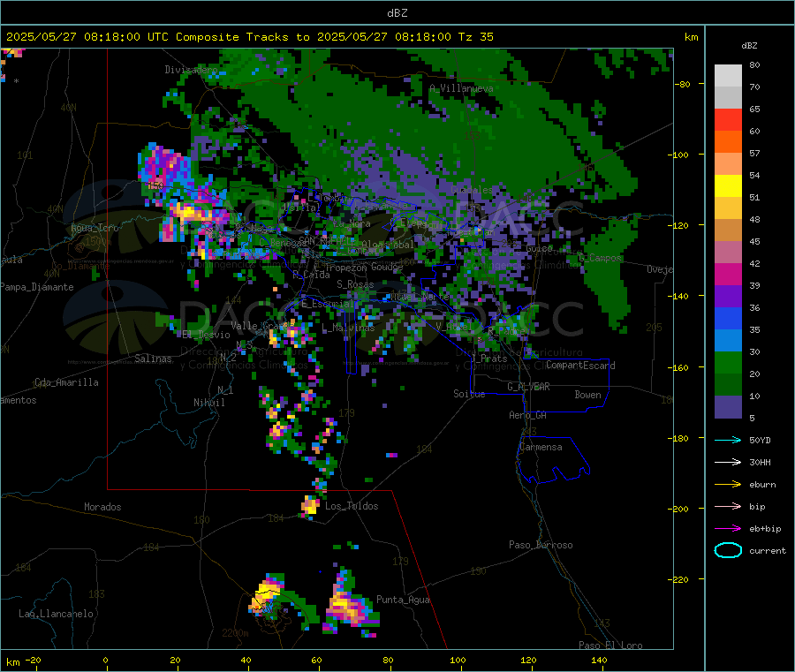The image size is (795, 672).
Task: Click the storm cell beside Los_Toldos
Action: 310,506
